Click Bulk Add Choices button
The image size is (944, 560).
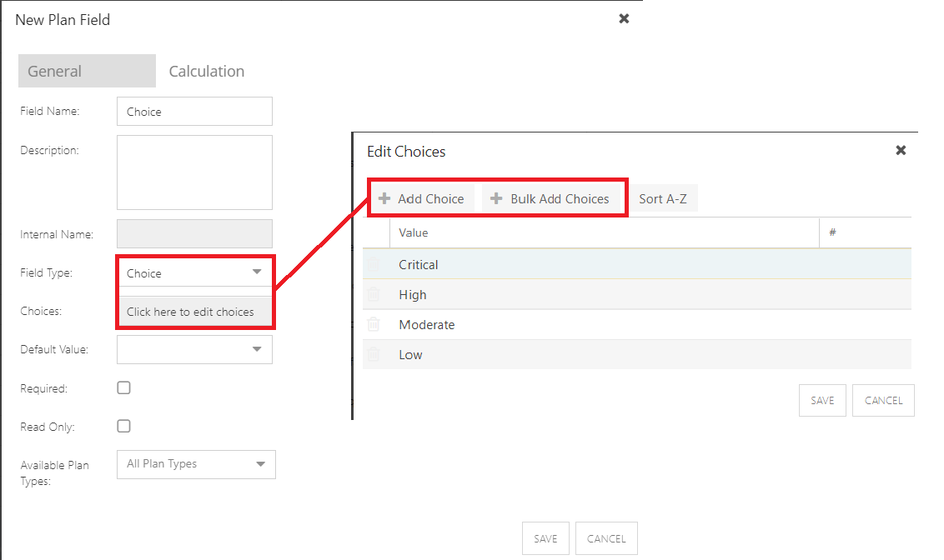pos(550,198)
